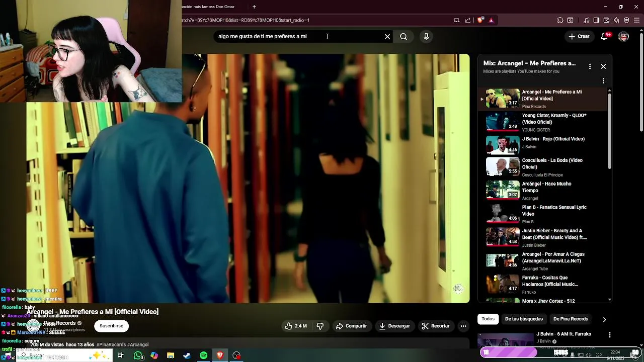Viewport: 644px width, 362px height.
Task: Play 'Justin Bieber - Beauty And A Beat'
Action: [x=543, y=237]
